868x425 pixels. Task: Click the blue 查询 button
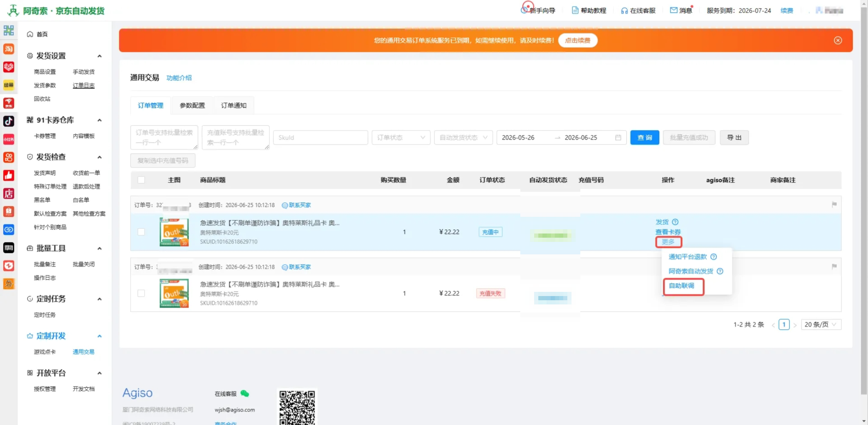pyautogui.click(x=644, y=138)
